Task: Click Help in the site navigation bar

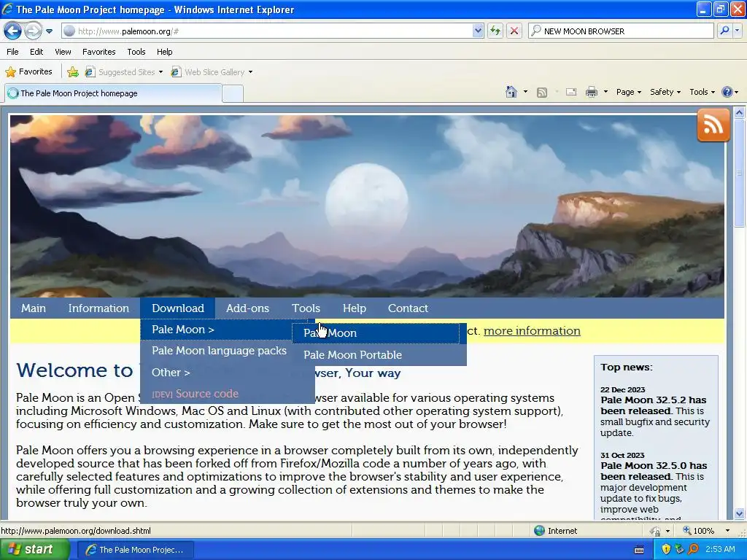Action: pyautogui.click(x=355, y=308)
